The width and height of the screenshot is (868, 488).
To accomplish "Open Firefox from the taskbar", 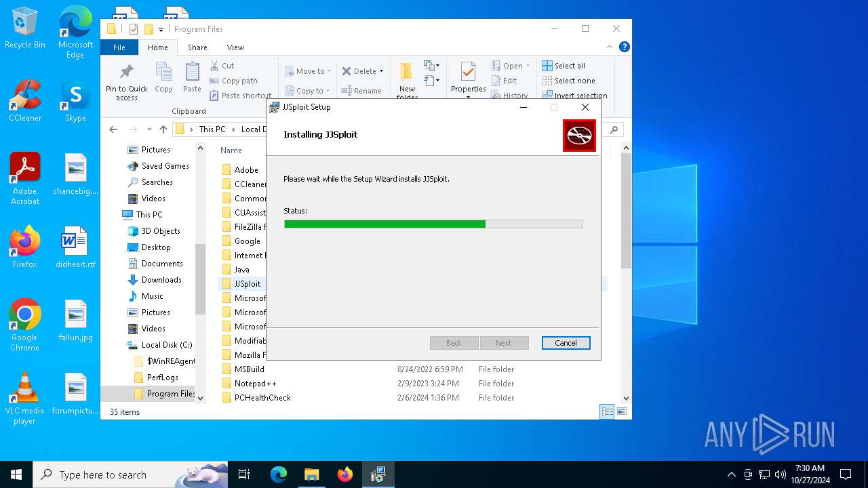I will point(345,474).
